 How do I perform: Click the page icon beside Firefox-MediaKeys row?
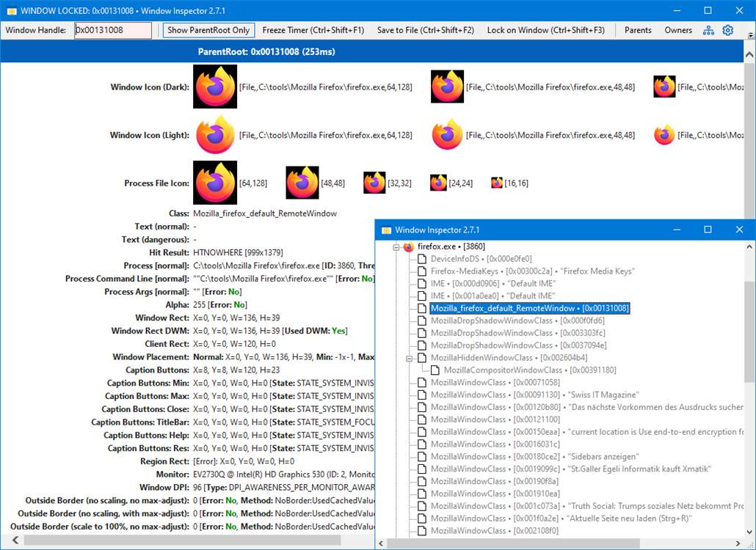[x=422, y=271]
